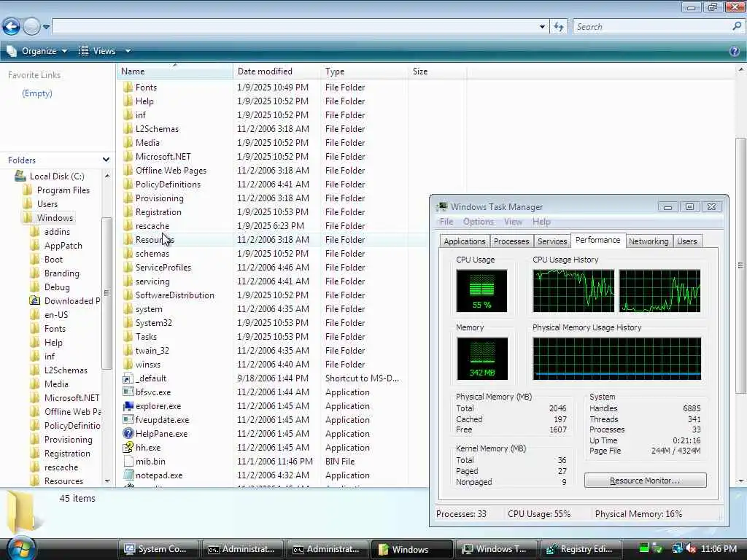Select the notepad.exe icon
The width and height of the screenshot is (747, 560).
(128, 475)
